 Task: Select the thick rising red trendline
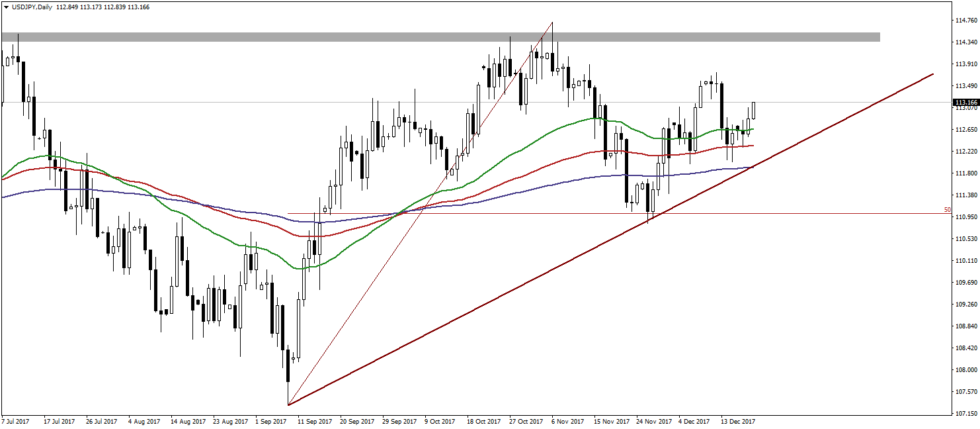[610, 240]
